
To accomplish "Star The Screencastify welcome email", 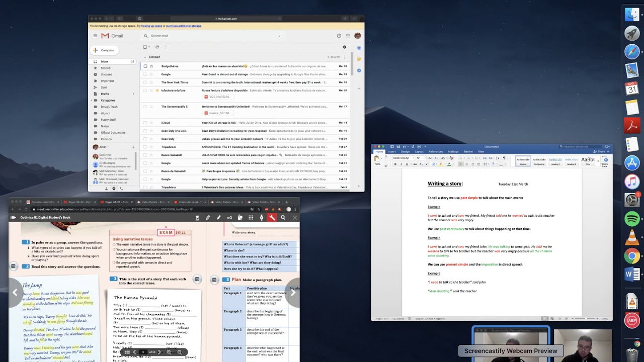I will click(x=151, y=107).
